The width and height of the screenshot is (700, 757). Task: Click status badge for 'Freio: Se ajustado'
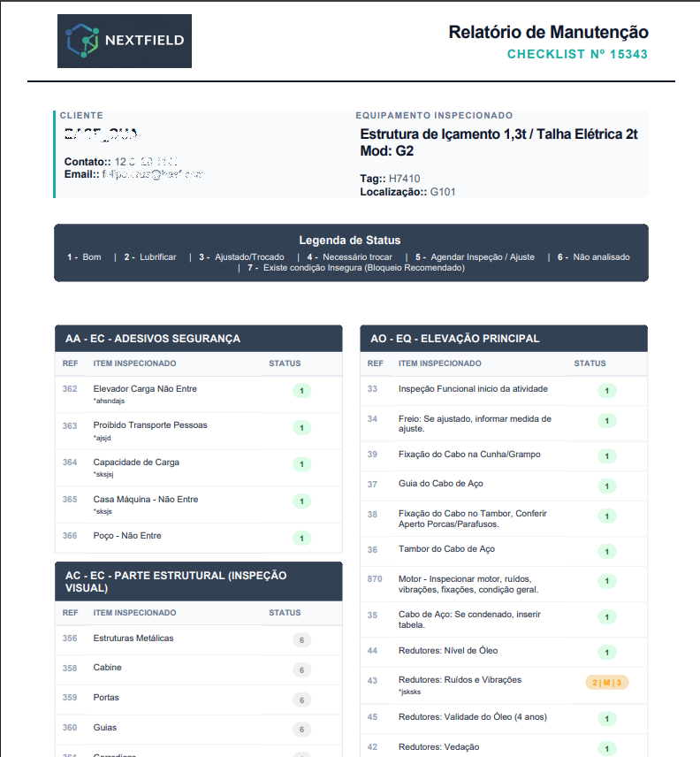tap(607, 420)
